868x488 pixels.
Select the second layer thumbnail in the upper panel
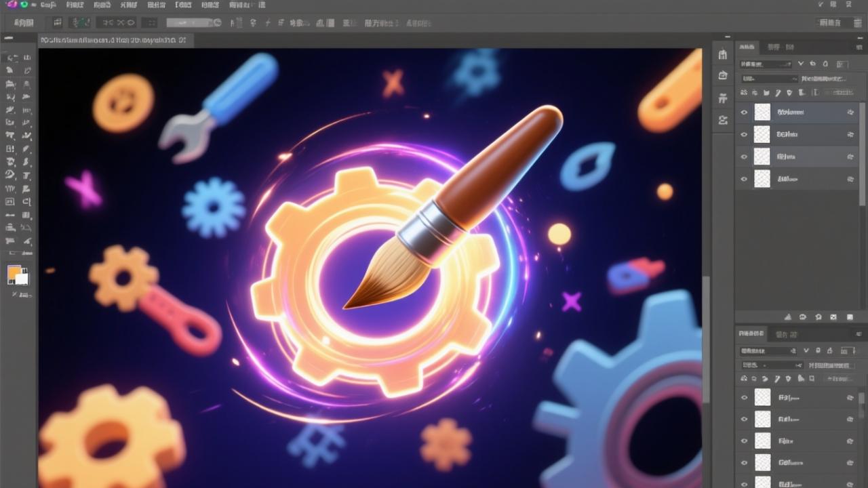[x=763, y=135]
